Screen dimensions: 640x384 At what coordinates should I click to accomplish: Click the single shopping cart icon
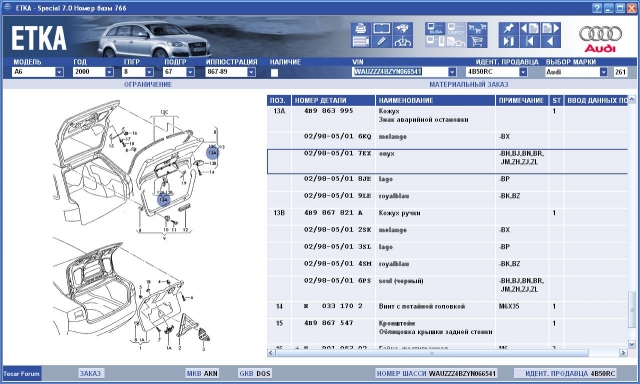tap(477, 41)
